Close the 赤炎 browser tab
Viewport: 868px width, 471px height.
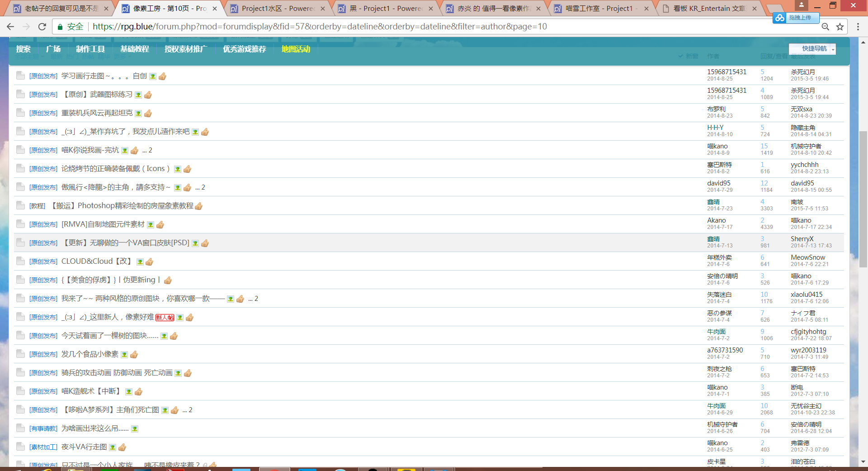point(538,8)
